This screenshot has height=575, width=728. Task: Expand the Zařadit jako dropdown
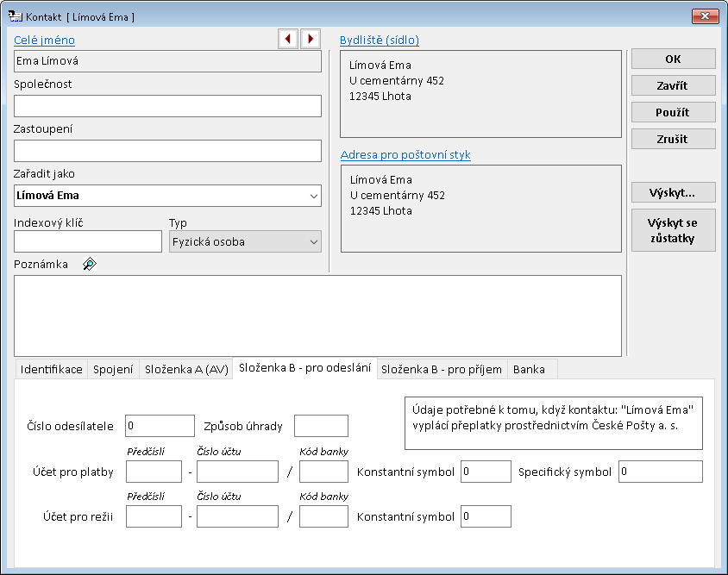click(x=311, y=196)
